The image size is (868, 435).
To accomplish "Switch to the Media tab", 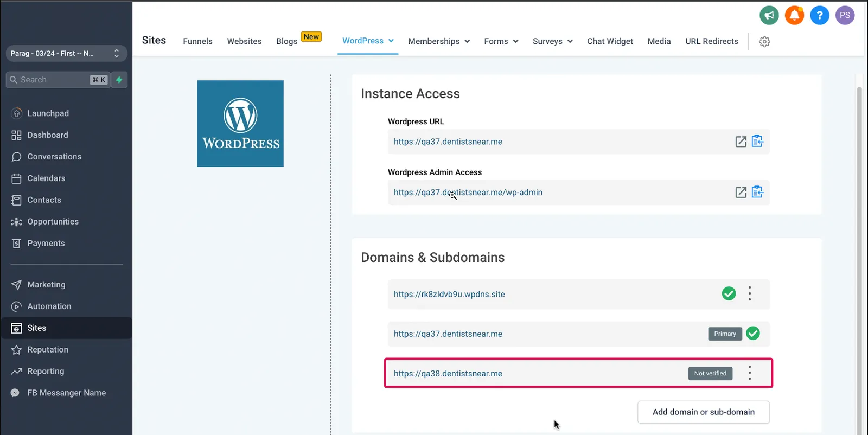I will pos(659,41).
